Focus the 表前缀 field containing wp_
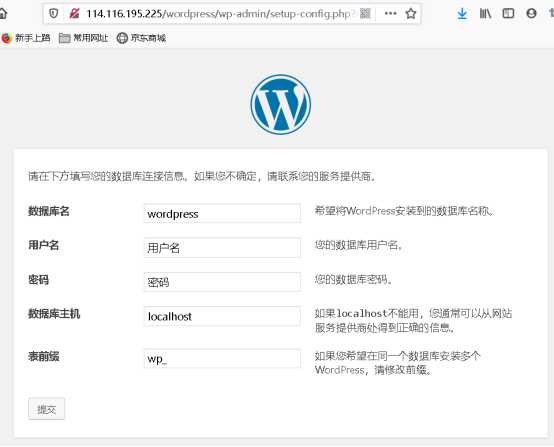 coord(222,359)
